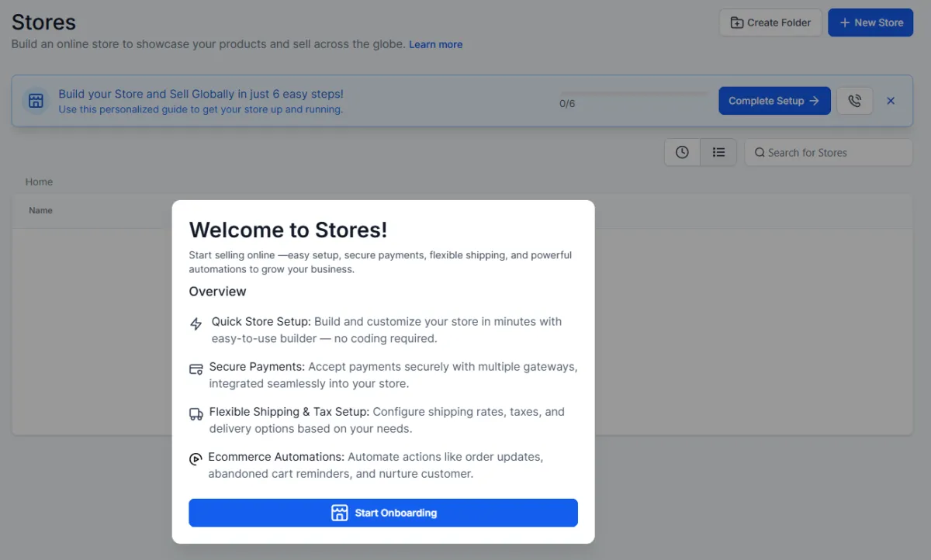The height and width of the screenshot is (560, 931).
Task: Select the Home breadcrumb
Action: pos(39,182)
